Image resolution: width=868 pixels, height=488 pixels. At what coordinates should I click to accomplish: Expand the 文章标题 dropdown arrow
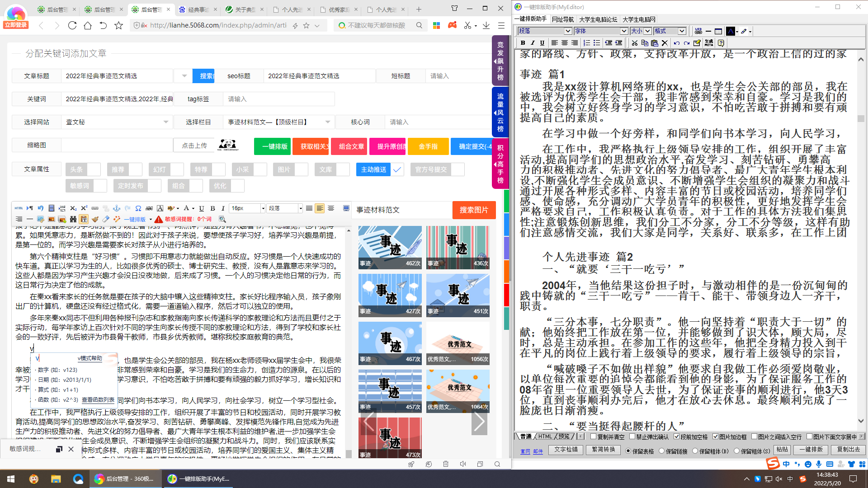[184, 76]
